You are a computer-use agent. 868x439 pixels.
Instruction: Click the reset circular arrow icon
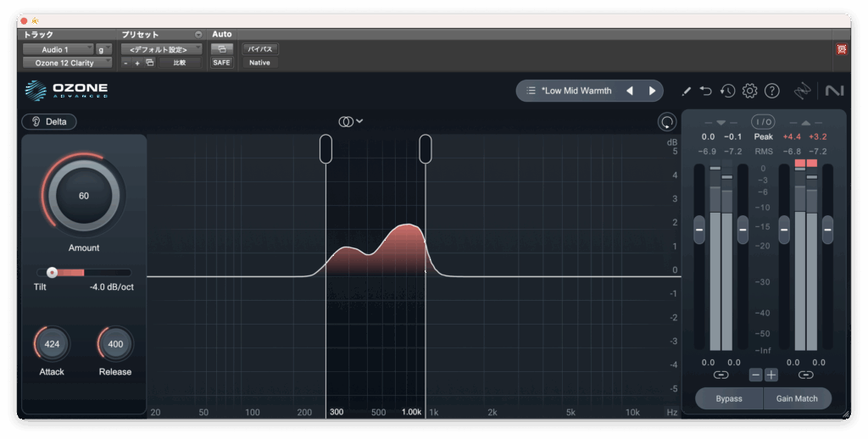click(667, 122)
